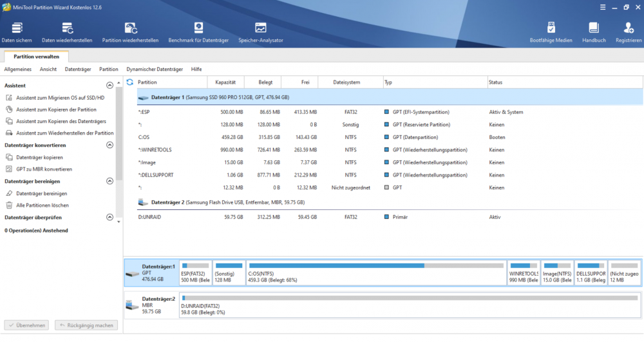The width and height of the screenshot is (644, 342).
Task: Click the Kopieren der Partition assistant icon
Action: click(9, 109)
